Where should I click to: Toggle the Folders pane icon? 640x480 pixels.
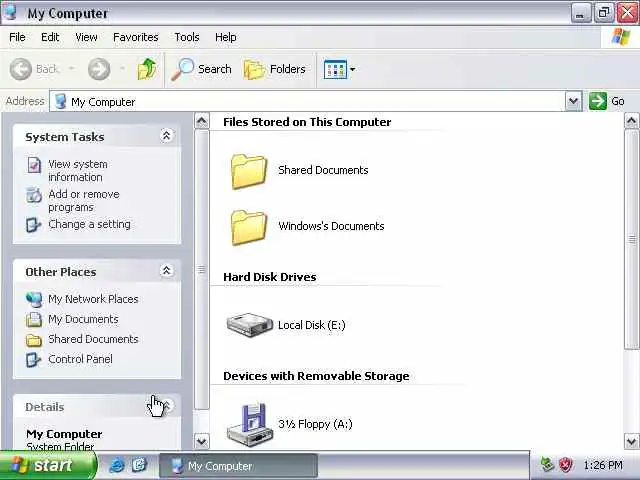click(x=254, y=69)
